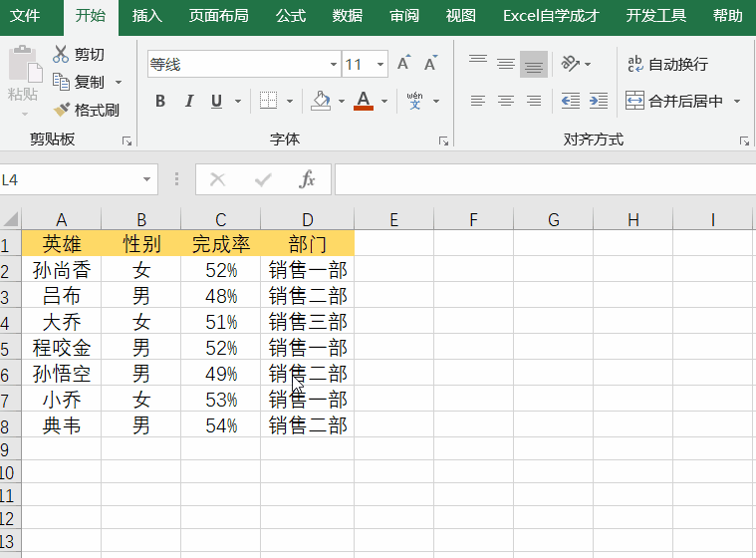Open borders dropdown arrow

[x=290, y=102]
